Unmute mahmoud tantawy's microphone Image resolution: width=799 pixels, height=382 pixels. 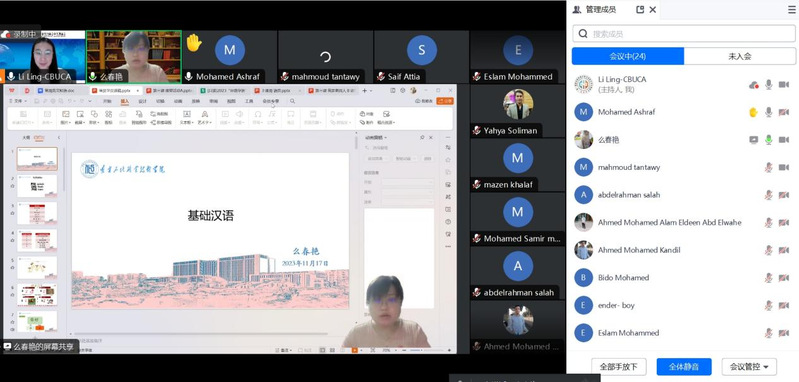(768, 167)
